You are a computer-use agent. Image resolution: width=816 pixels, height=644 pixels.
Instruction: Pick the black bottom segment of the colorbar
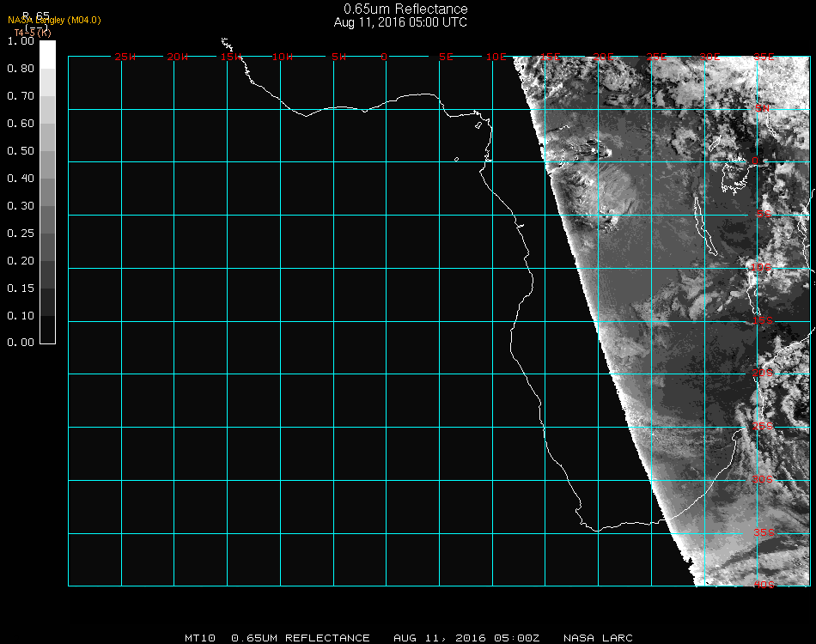click(x=47, y=329)
